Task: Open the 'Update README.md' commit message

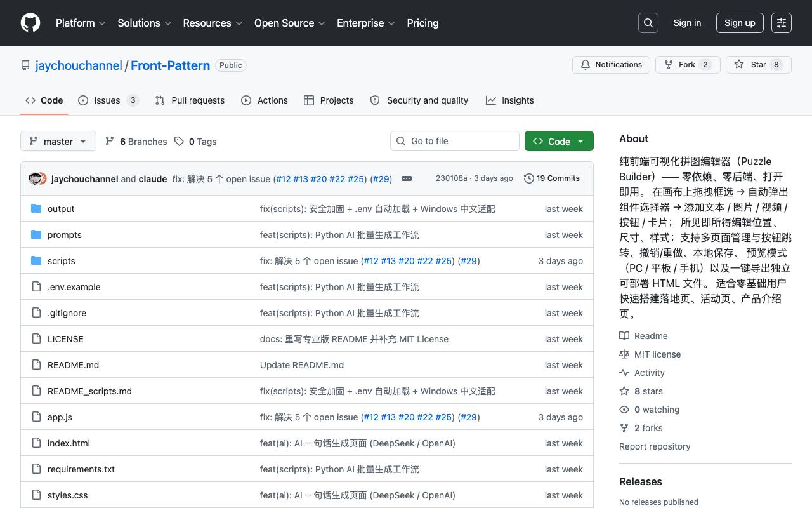Action: point(302,365)
